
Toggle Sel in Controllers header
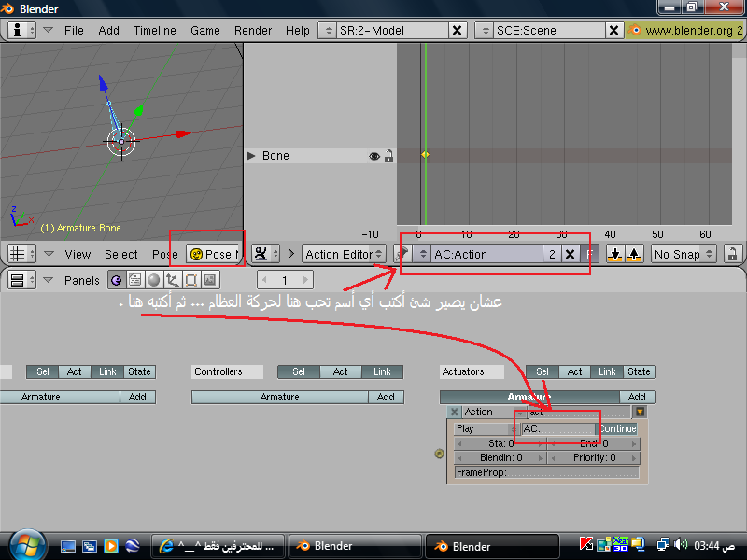[299, 371]
